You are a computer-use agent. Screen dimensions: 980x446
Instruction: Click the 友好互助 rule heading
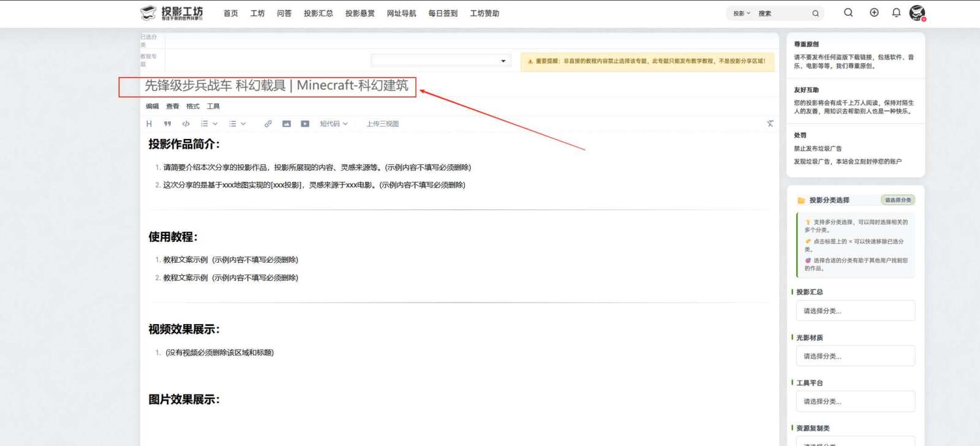806,90
